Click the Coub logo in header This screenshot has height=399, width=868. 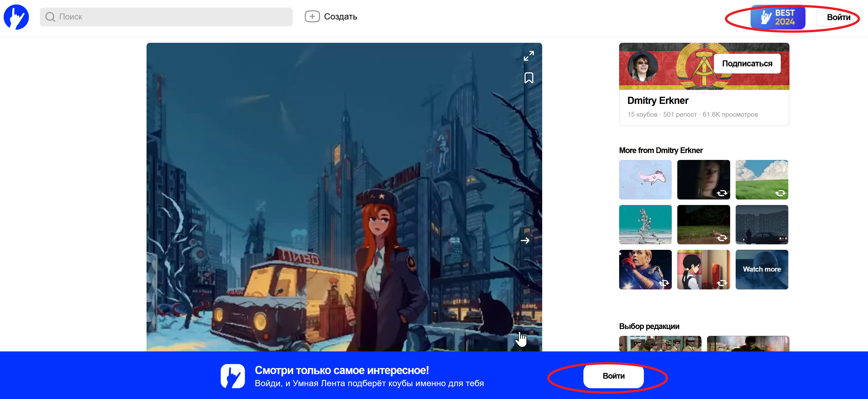(x=16, y=17)
